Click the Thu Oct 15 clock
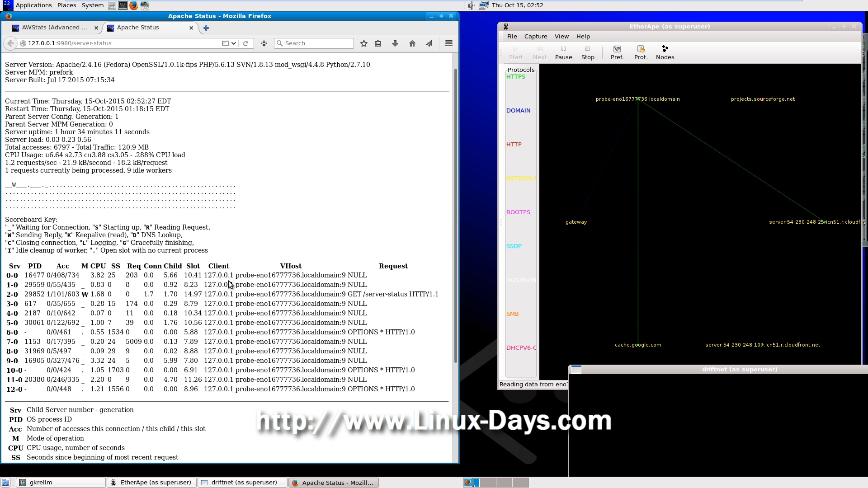 (517, 5)
